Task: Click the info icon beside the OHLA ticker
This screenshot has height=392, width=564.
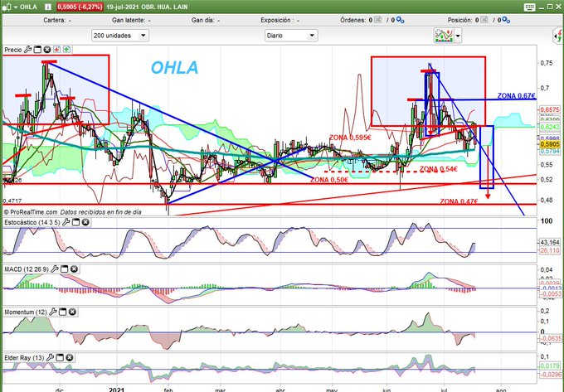Action: coord(48,7)
